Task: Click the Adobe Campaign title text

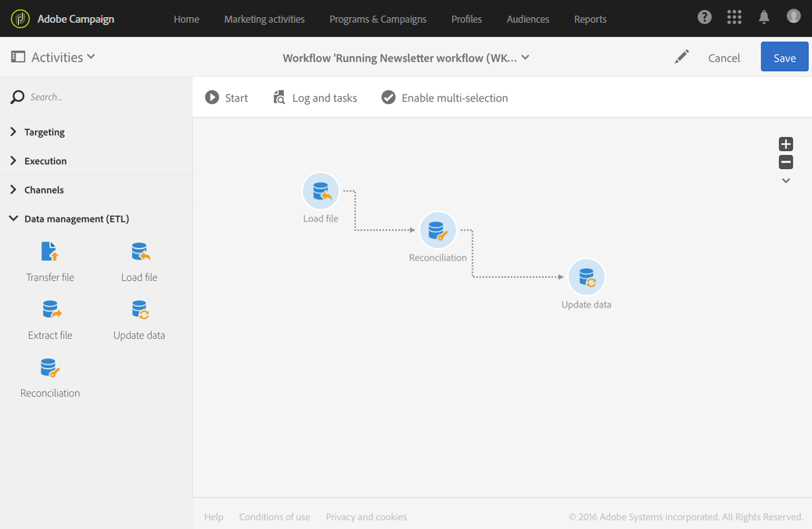Action: [x=76, y=19]
